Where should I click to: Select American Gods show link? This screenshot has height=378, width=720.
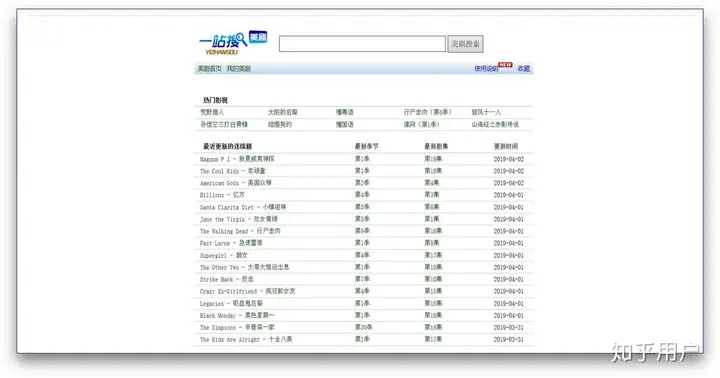pos(236,183)
